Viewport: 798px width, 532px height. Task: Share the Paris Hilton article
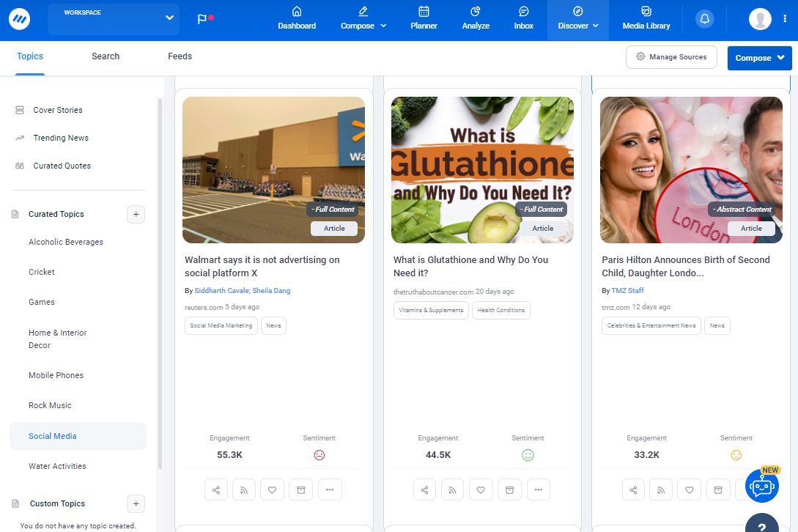[x=633, y=489]
